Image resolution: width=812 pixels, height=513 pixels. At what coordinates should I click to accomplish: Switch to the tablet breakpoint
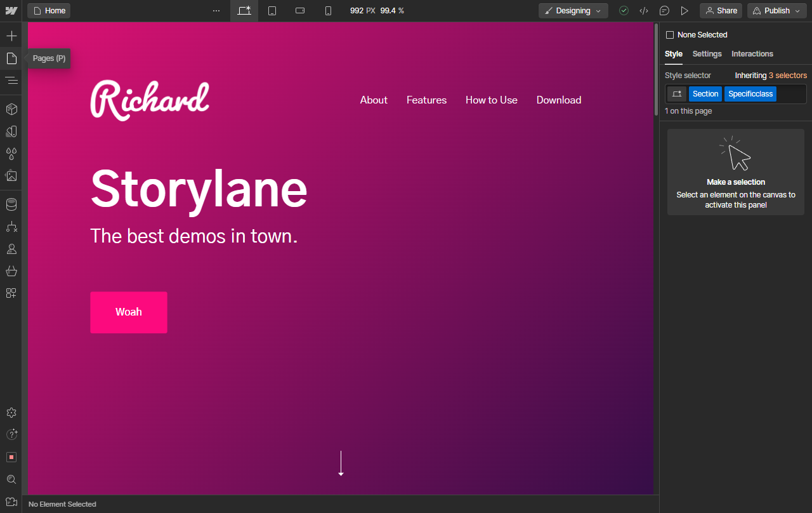click(x=272, y=11)
